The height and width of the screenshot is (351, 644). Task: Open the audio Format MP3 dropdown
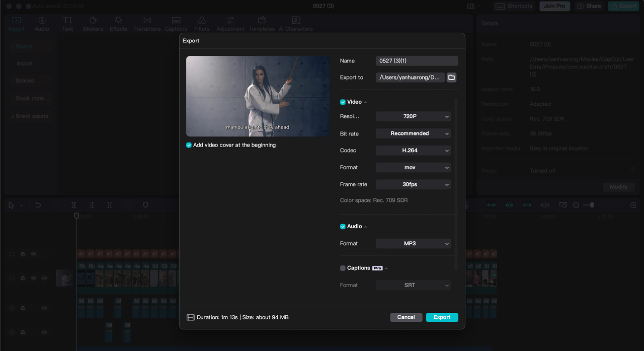point(414,244)
